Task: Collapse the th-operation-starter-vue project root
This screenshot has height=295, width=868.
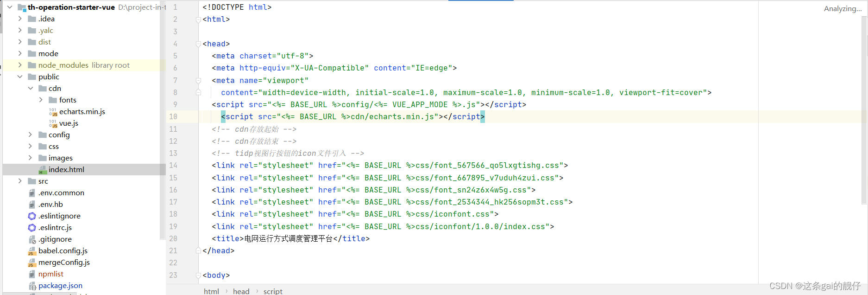Action: 10,7
